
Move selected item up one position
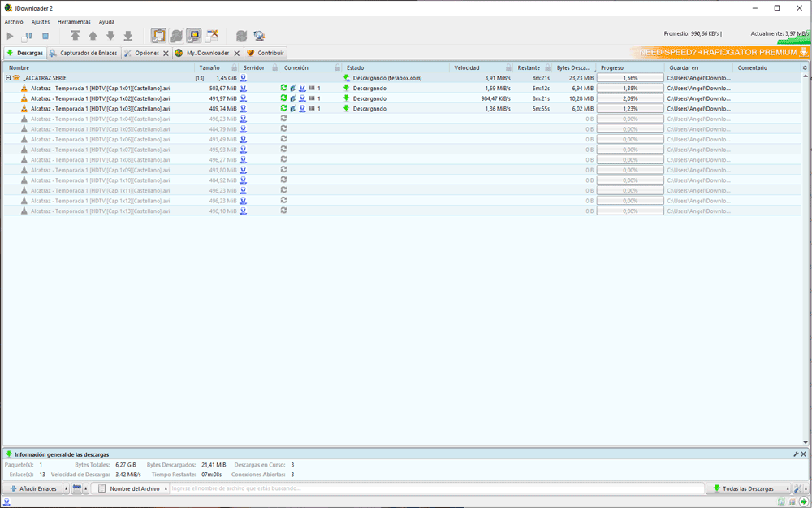click(93, 36)
